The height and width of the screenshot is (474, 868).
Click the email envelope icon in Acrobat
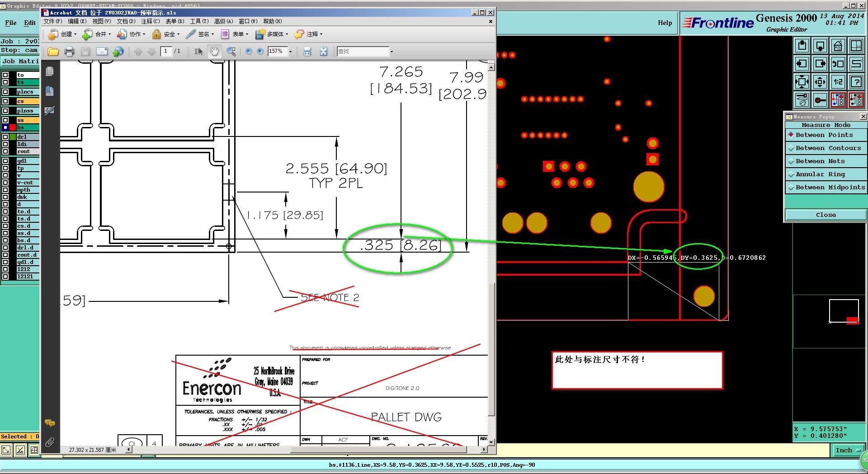click(102, 52)
